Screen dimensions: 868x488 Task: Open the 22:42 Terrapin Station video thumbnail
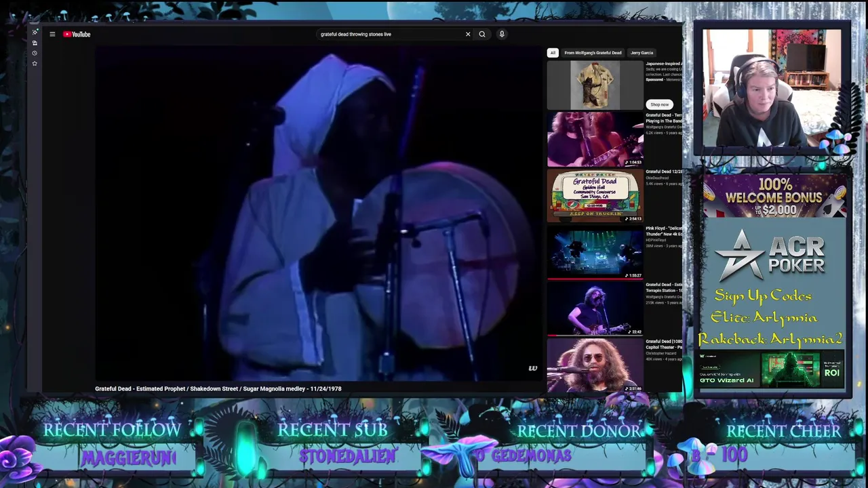[x=595, y=310]
